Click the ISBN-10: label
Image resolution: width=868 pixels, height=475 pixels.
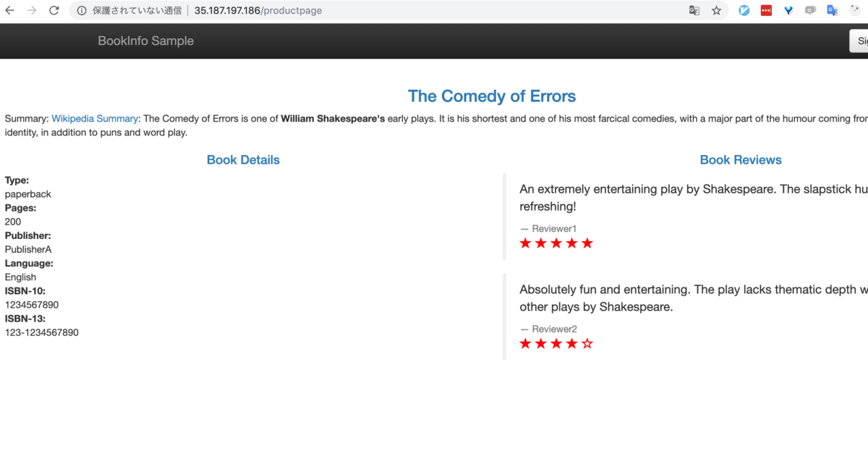click(25, 290)
